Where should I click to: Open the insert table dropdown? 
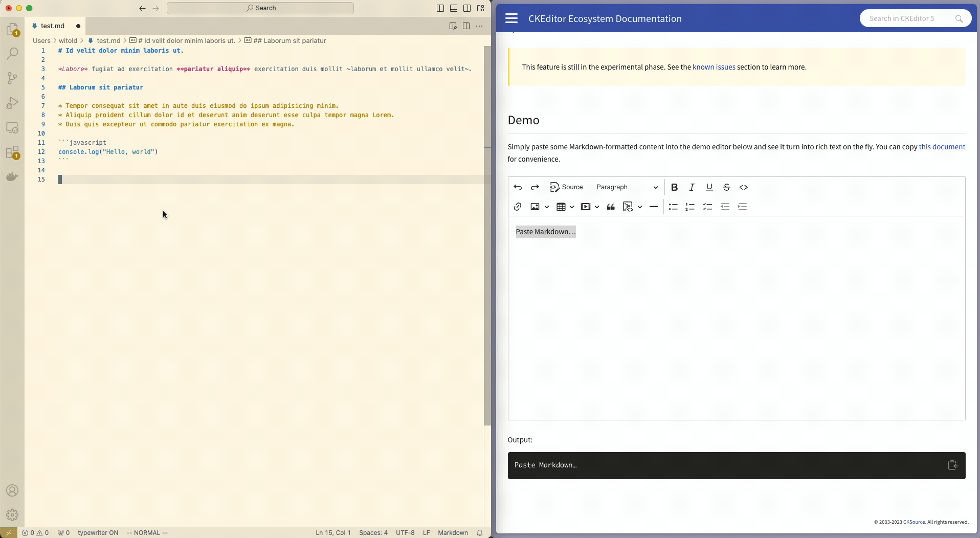(x=571, y=207)
